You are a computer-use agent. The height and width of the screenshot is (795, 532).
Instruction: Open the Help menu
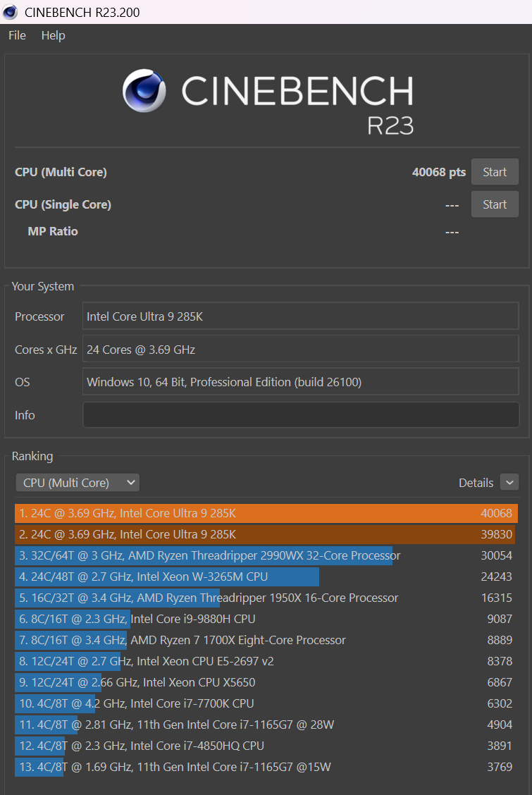(x=53, y=35)
